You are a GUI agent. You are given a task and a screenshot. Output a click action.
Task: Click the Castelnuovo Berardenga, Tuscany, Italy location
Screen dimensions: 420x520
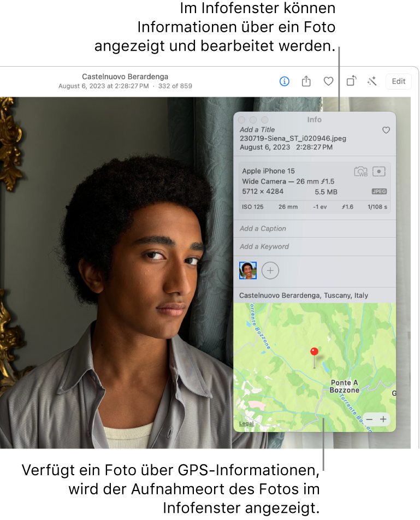point(304,295)
